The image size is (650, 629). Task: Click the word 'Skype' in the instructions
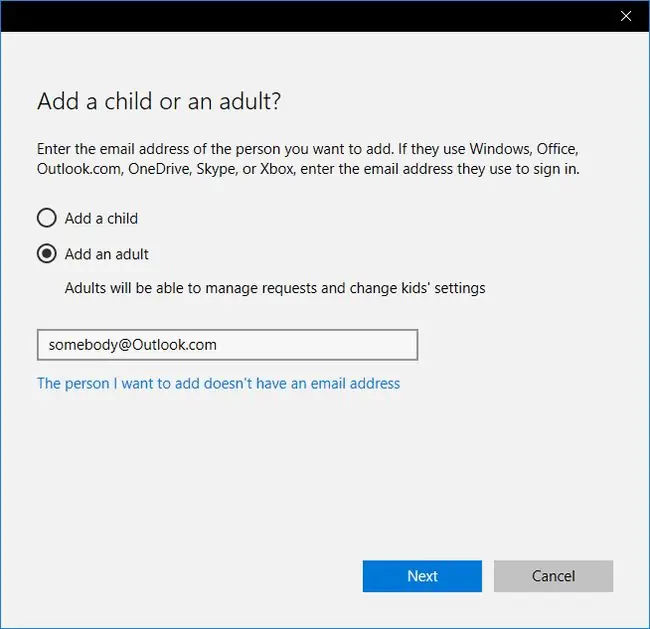click(216, 170)
